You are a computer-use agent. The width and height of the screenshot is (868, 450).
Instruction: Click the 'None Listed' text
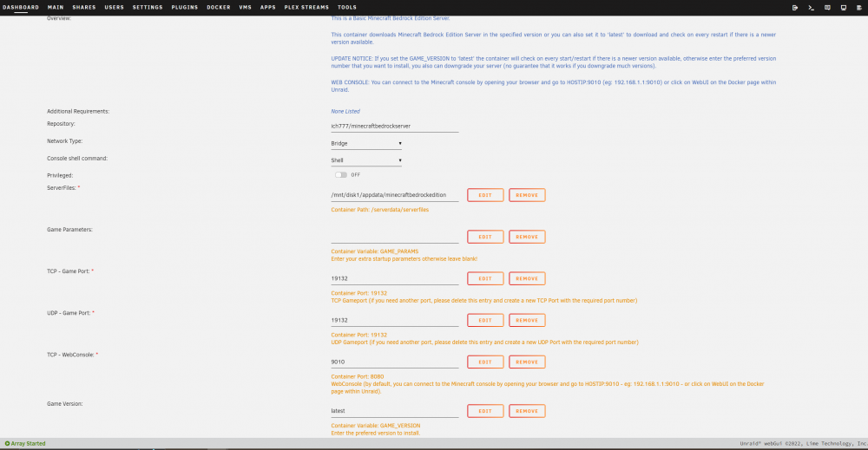pyautogui.click(x=345, y=111)
